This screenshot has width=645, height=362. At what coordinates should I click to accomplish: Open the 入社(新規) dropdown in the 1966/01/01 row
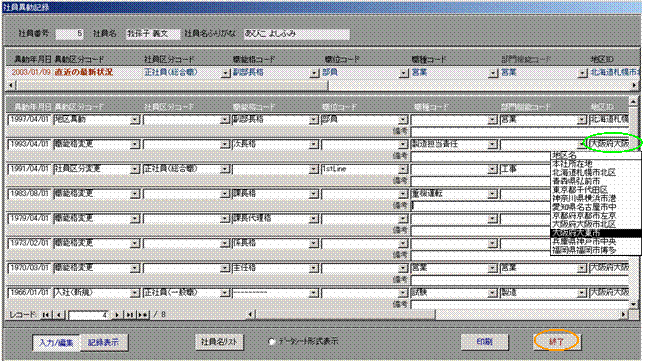pyautogui.click(x=135, y=293)
